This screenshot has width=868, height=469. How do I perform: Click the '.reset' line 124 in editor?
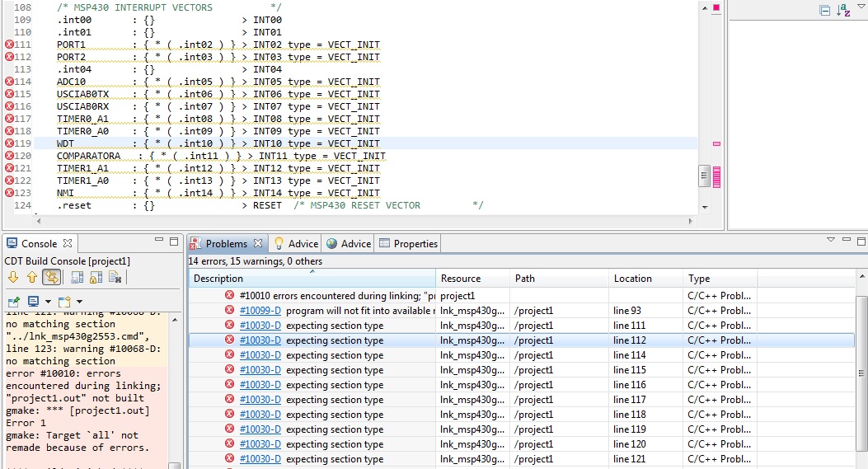(365, 205)
